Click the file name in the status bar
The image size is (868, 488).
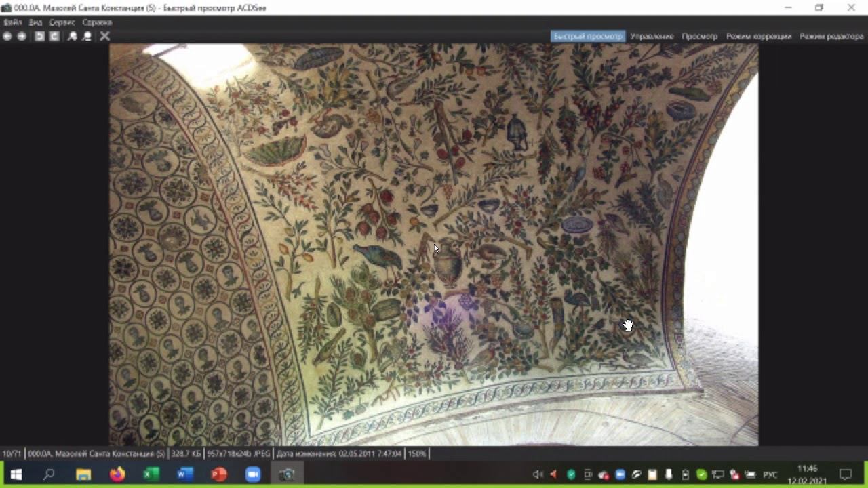(96, 453)
